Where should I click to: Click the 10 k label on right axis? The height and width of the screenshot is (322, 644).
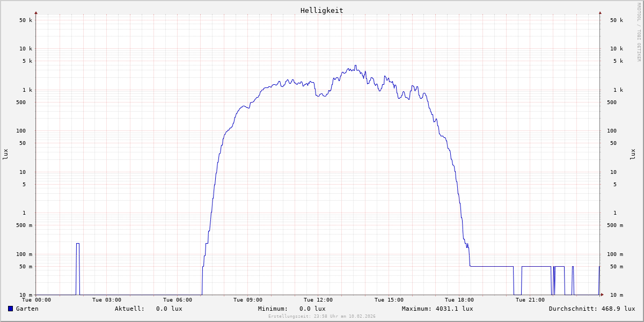point(617,49)
